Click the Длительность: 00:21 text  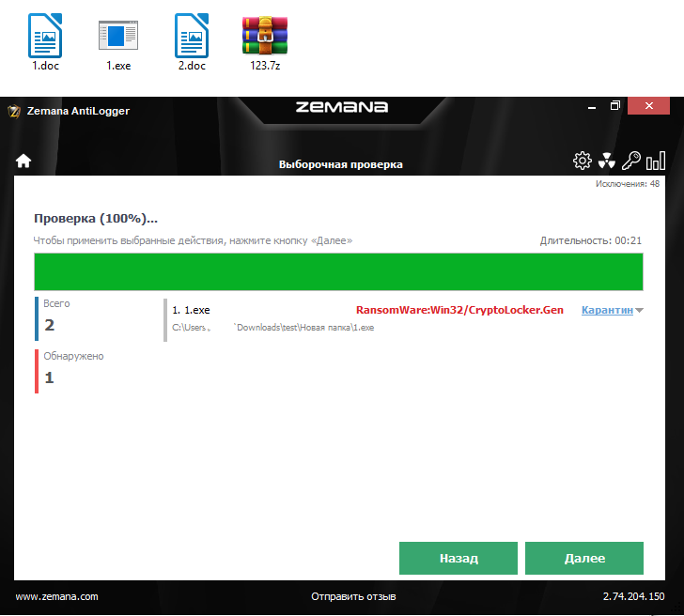coord(591,240)
